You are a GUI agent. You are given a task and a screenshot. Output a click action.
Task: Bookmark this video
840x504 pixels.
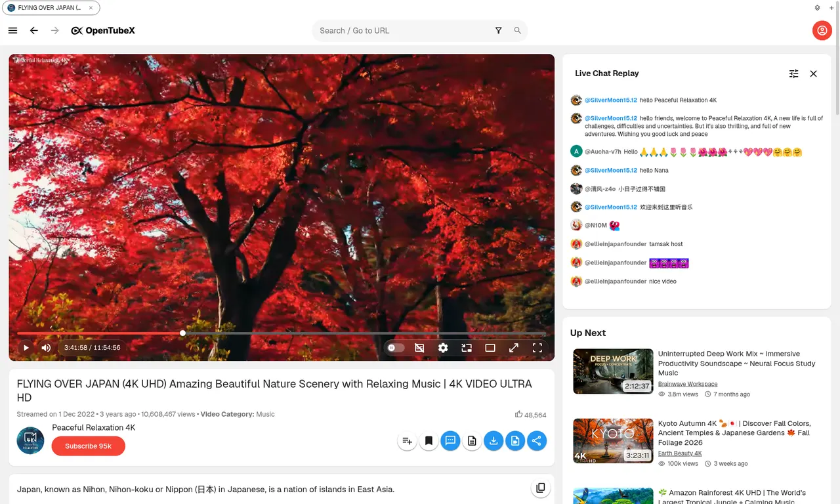click(x=429, y=441)
